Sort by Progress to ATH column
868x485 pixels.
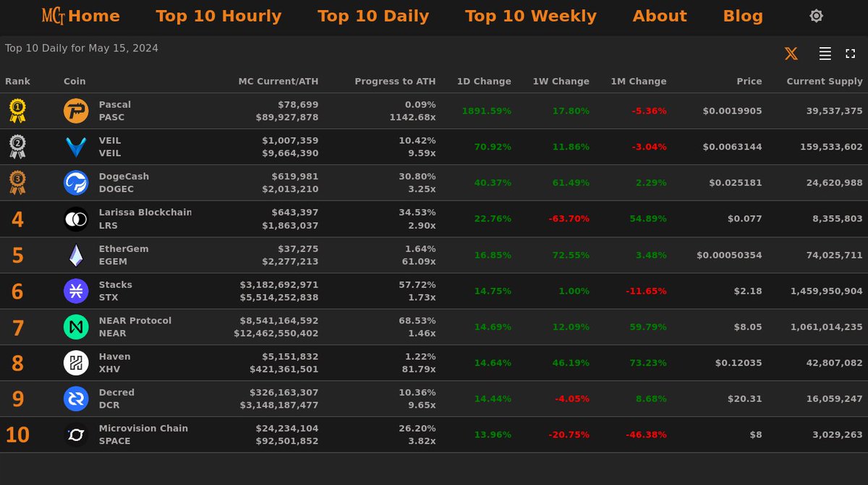[x=395, y=81]
